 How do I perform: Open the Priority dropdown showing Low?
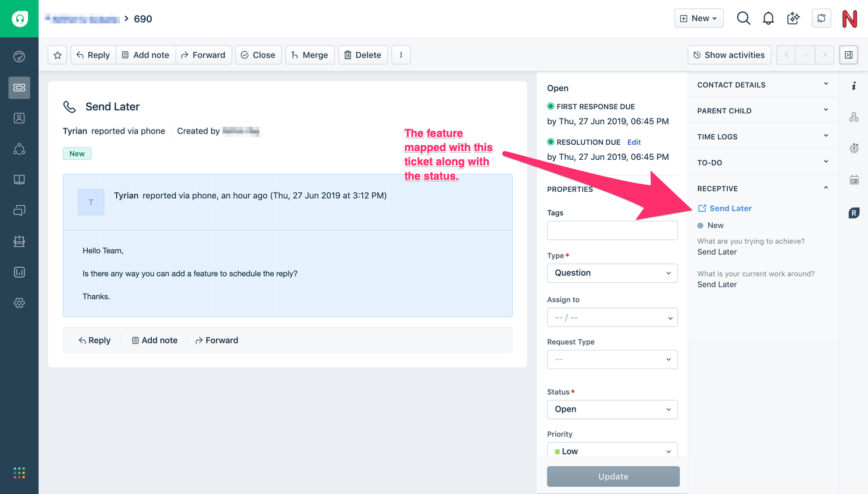[x=612, y=450]
